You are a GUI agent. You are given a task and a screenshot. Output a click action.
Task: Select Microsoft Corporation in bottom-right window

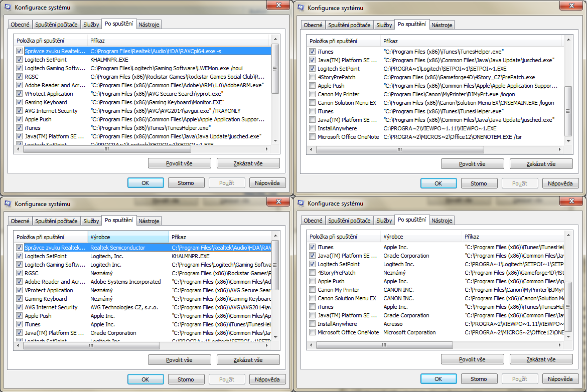409,332
